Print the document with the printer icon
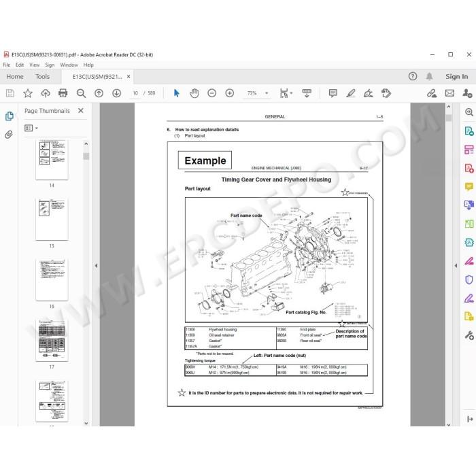This screenshot has height=476, width=476. tap(63, 93)
